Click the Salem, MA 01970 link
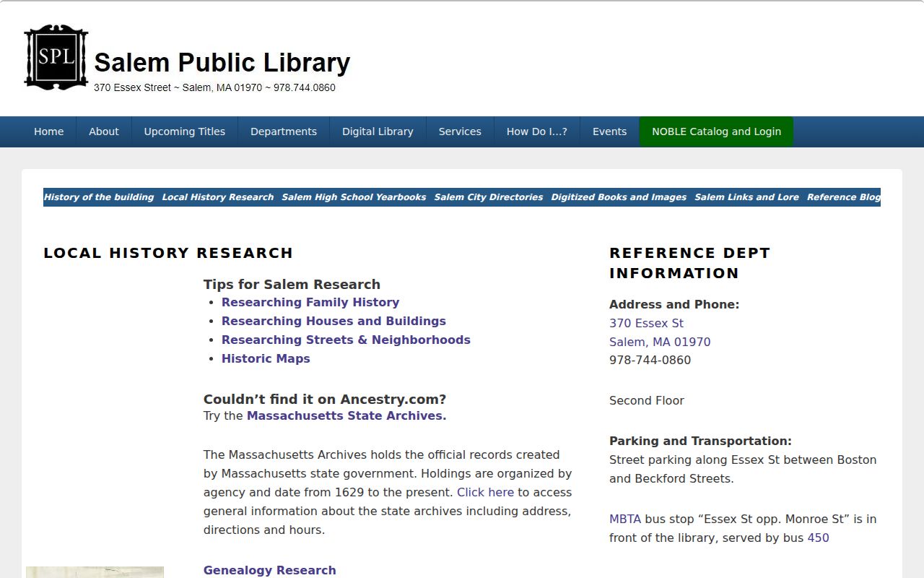This screenshot has width=924, height=578. pyautogui.click(x=660, y=342)
